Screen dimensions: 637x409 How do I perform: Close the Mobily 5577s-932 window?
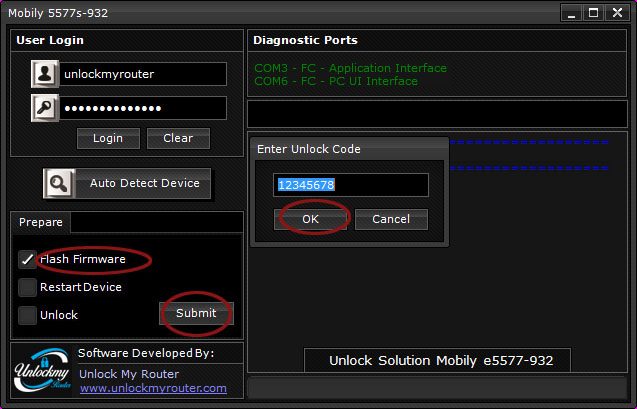(617, 13)
